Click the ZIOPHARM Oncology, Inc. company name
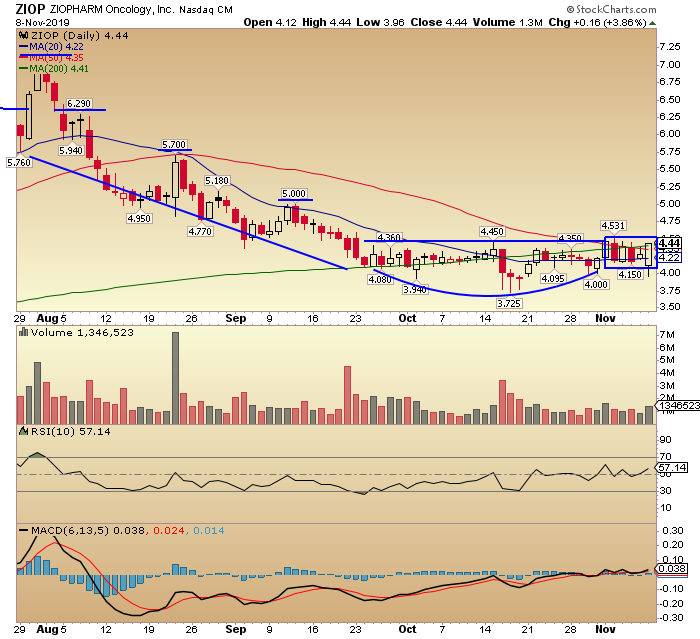 [x=112, y=9]
